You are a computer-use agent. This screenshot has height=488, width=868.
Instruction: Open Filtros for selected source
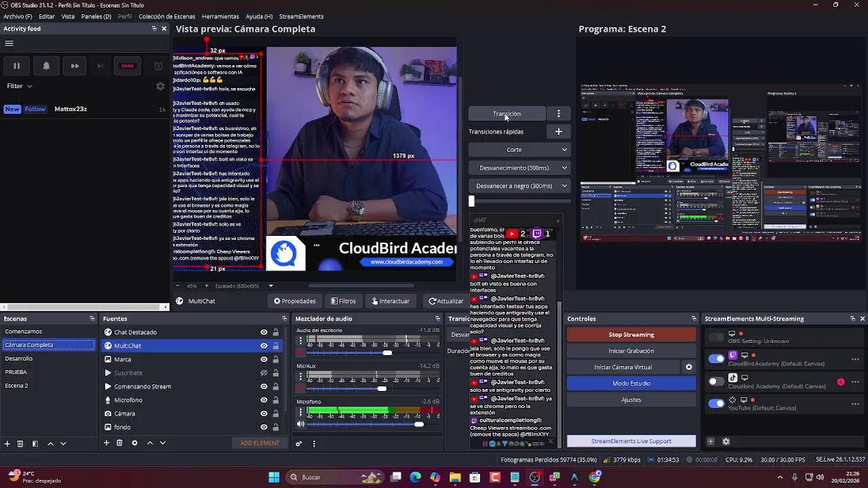point(343,301)
